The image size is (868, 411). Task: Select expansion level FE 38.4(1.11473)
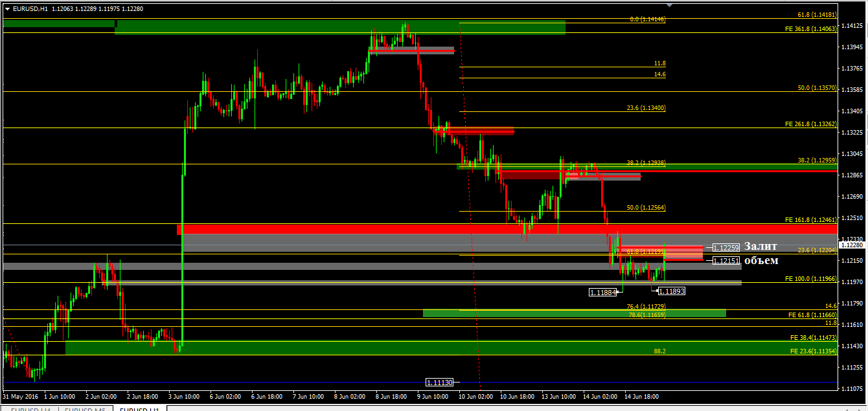coord(814,337)
